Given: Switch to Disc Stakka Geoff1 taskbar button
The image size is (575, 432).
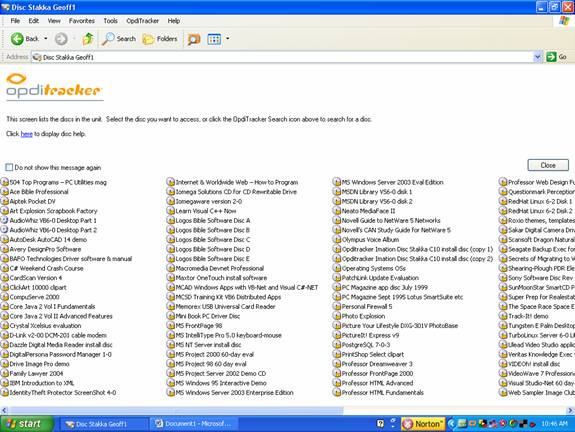Looking at the screenshot, I should click(103, 424).
